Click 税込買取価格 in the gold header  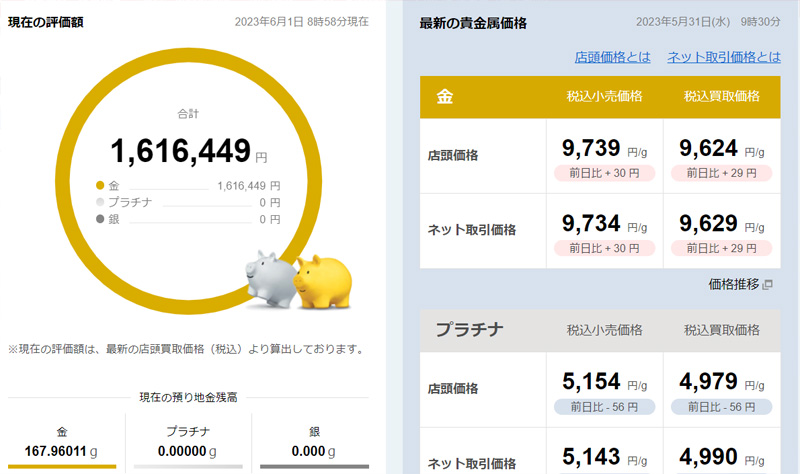point(721,96)
